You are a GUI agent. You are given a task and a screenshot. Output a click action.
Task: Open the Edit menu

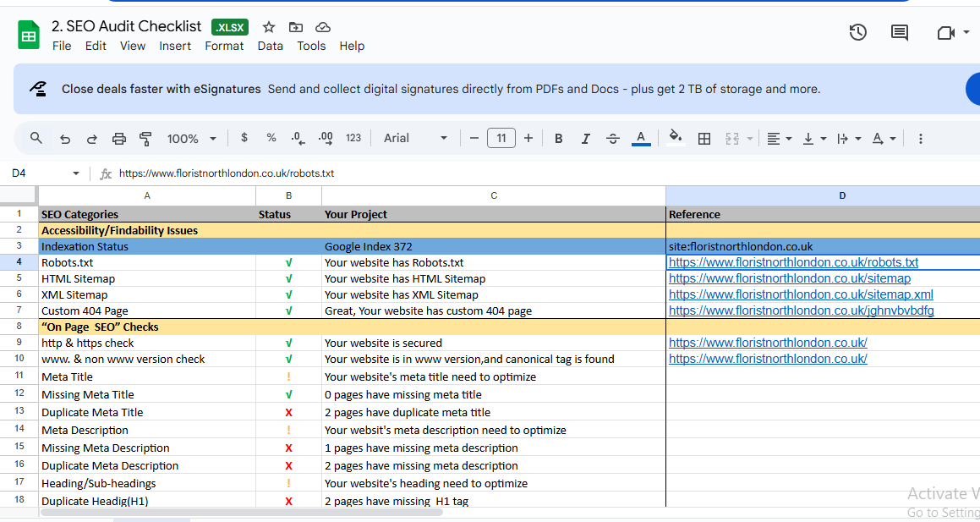tap(96, 46)
